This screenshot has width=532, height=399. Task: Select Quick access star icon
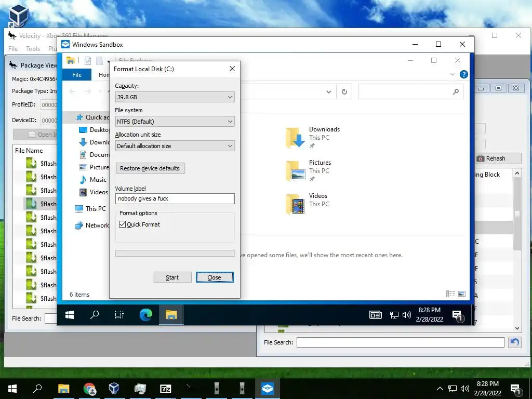click(x=79, y=117)
